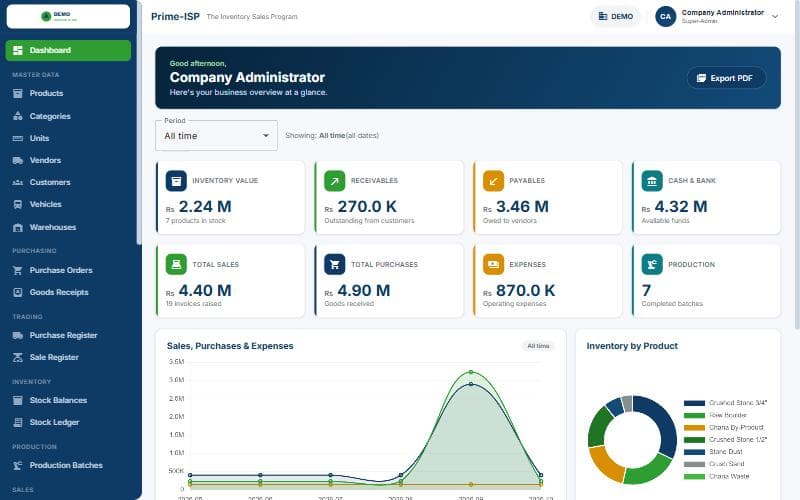Open Stock Balances from sidebar
The height and width of the screenshot is (500, 800).
68,400
